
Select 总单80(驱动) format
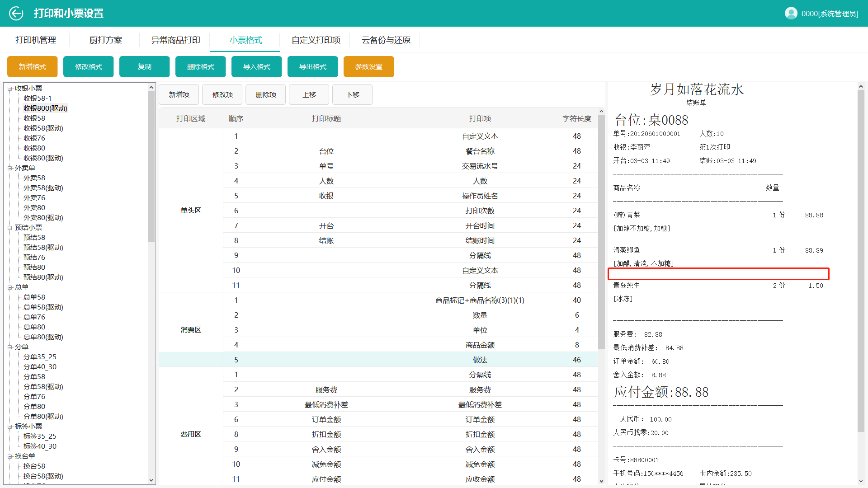click(43, 337)
